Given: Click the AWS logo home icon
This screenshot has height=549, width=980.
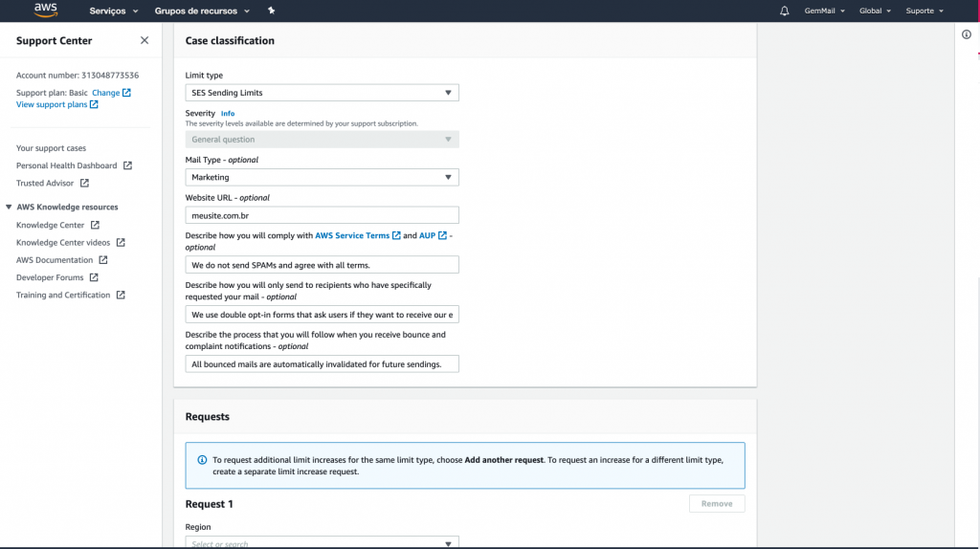Looking at the screenshot, I should tap(46, 10).
